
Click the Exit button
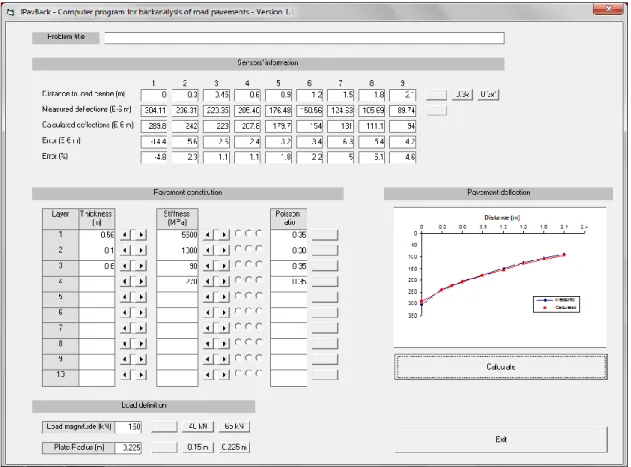click(501, 439)
